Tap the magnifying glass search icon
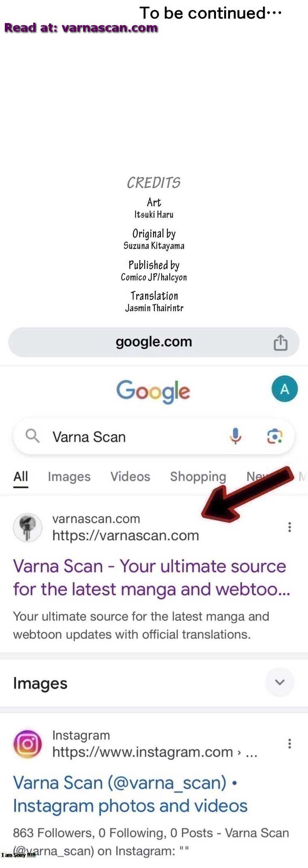This screenshot has width=308, height=868. coord(32,436)
